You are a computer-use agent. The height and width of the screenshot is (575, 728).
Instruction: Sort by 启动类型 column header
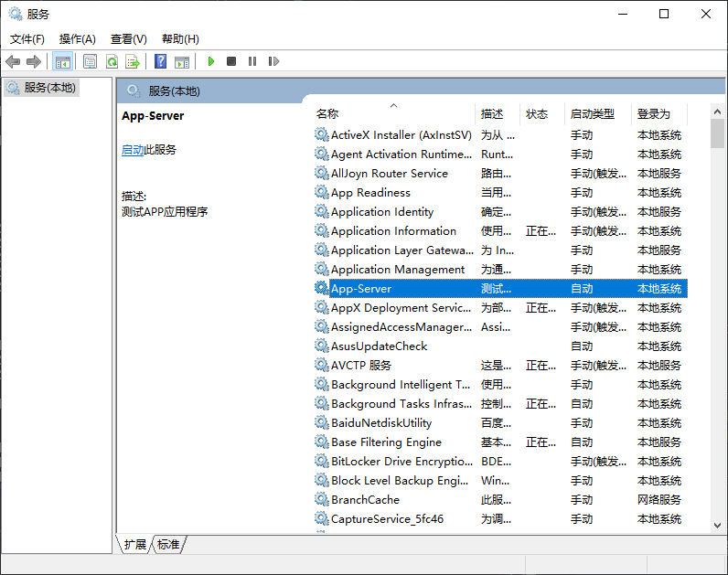(x=592, y=114)
